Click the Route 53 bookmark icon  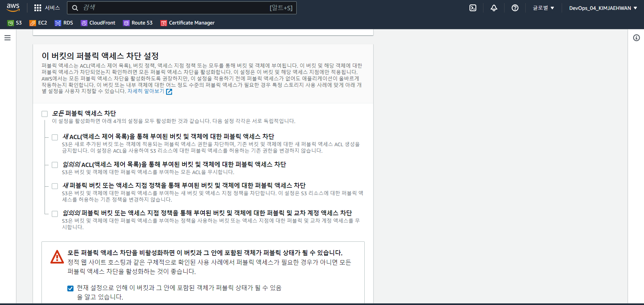click(x=126, y=23)
